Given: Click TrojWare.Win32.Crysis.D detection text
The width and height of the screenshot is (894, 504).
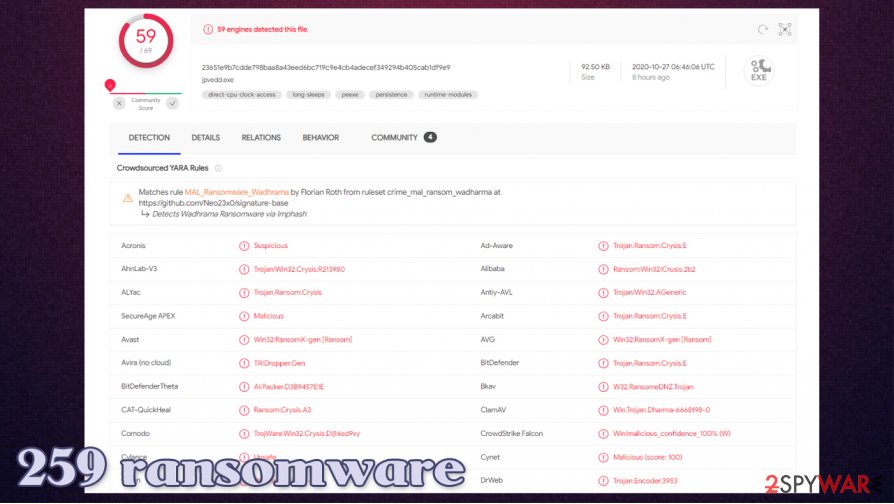Looking at the screenshot, I should (307, 434).
